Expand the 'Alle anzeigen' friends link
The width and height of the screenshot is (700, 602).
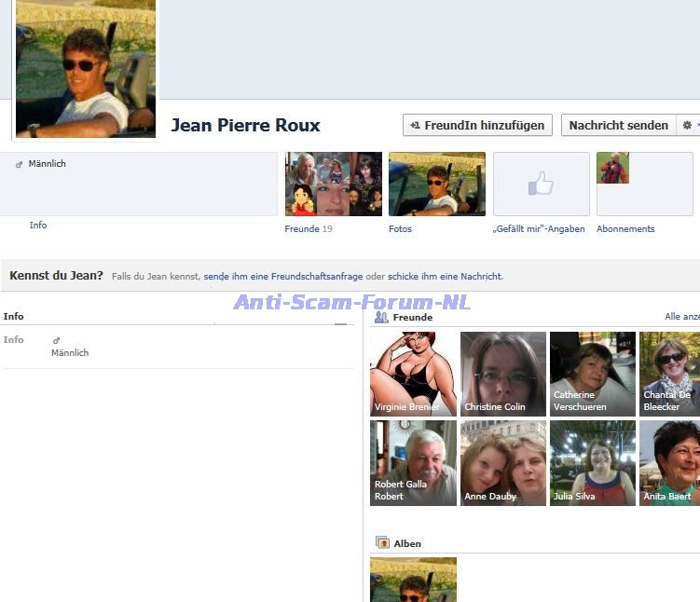pyautogui.click(x=681, y=317)
